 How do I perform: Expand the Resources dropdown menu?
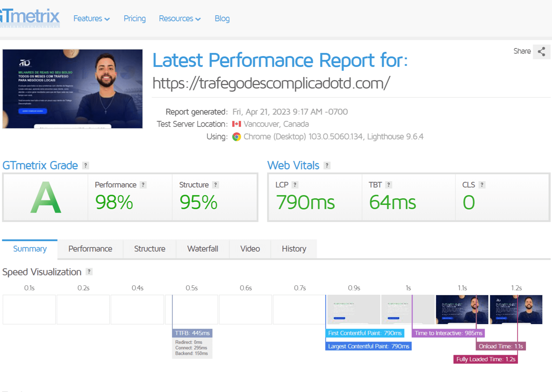pos(180,19)
